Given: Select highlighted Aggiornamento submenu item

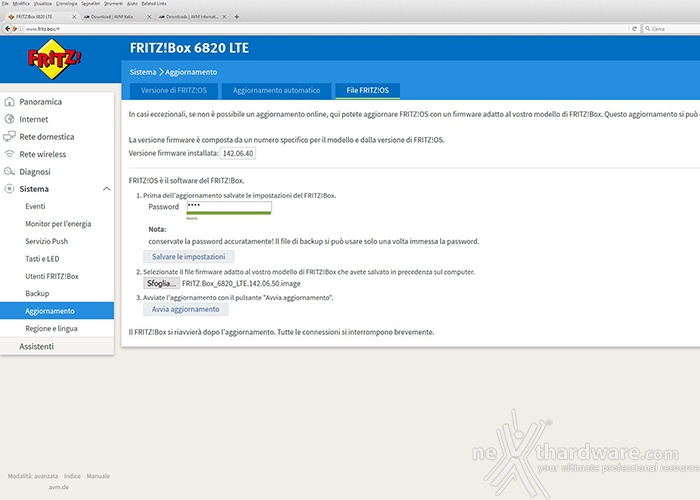Looking at the screenshot, I should (57, 311).
